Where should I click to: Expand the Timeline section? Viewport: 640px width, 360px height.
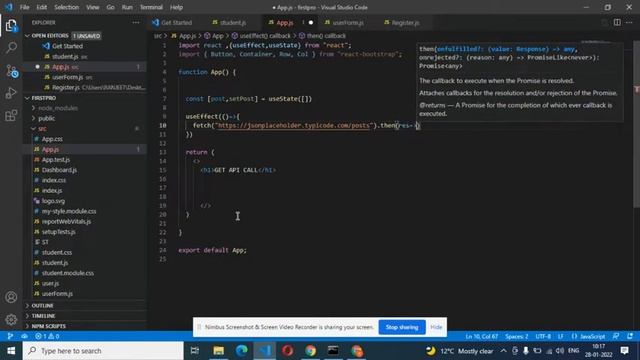point(43,316)
